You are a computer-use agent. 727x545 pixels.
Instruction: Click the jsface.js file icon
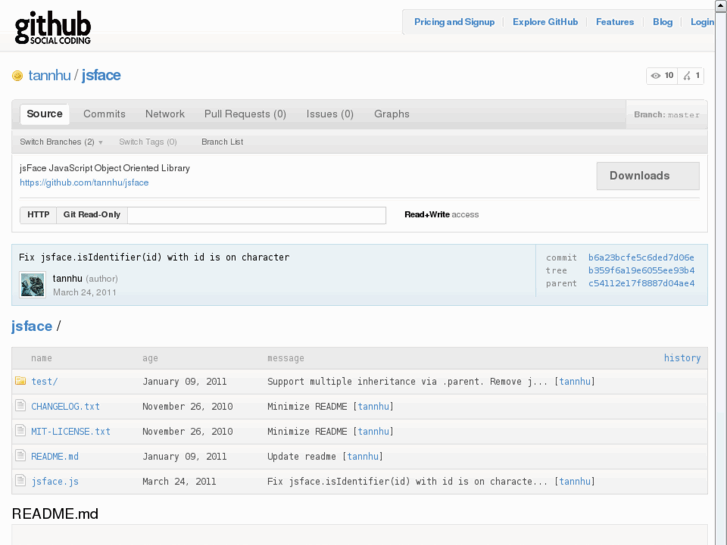[x=20, y=481]
